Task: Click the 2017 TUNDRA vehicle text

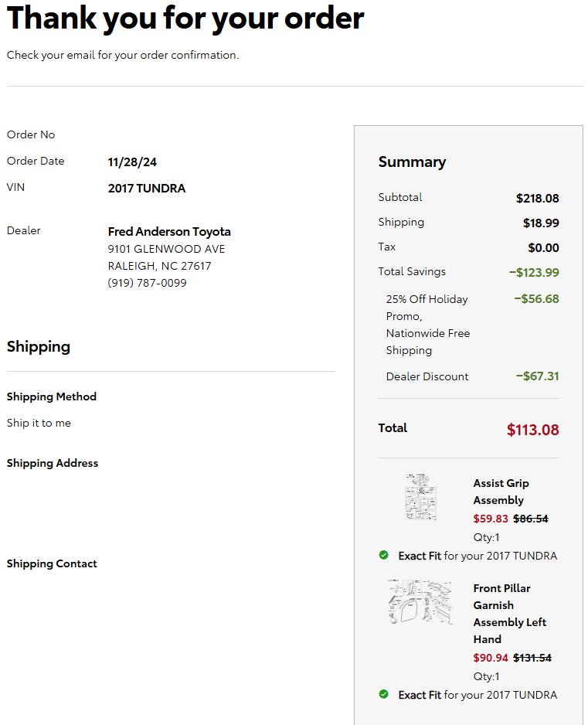Action: tap(147, 188)
